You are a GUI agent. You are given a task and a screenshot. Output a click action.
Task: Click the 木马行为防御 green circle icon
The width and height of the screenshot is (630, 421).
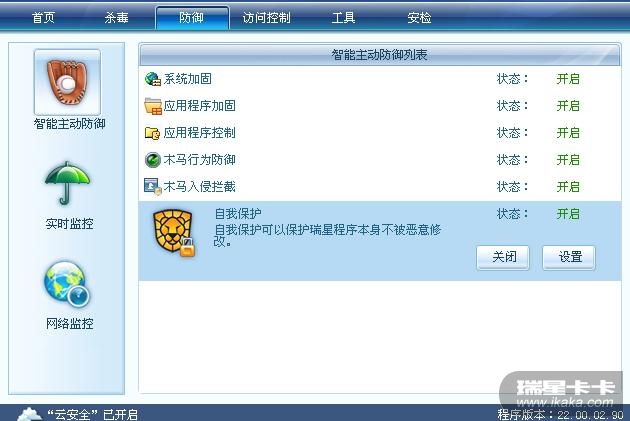click(x=153, y=160)
